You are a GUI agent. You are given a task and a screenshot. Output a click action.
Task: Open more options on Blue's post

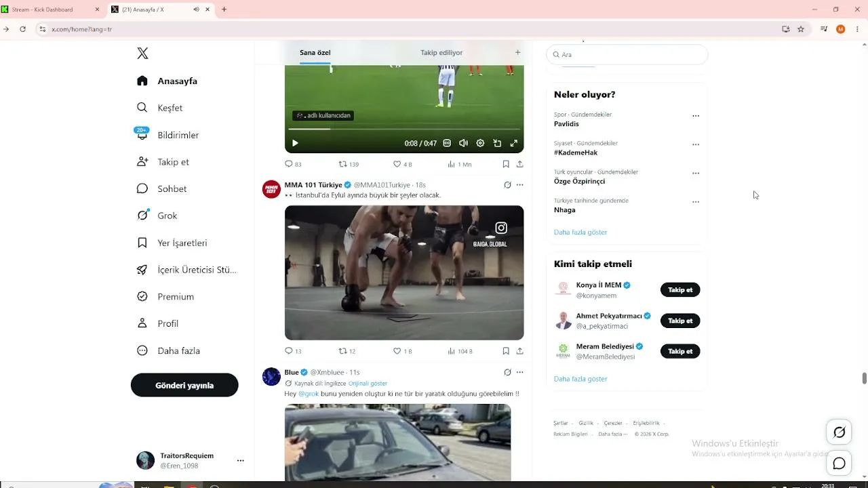pyautogui.click(x=520, y=372)
